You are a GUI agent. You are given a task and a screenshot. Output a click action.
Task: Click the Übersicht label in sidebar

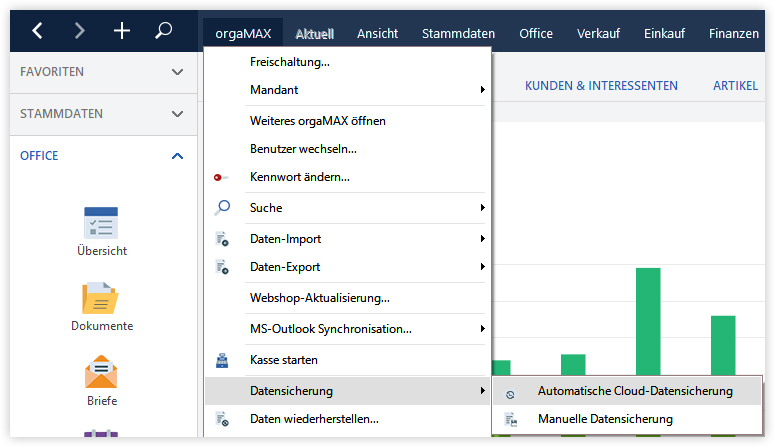102,251
